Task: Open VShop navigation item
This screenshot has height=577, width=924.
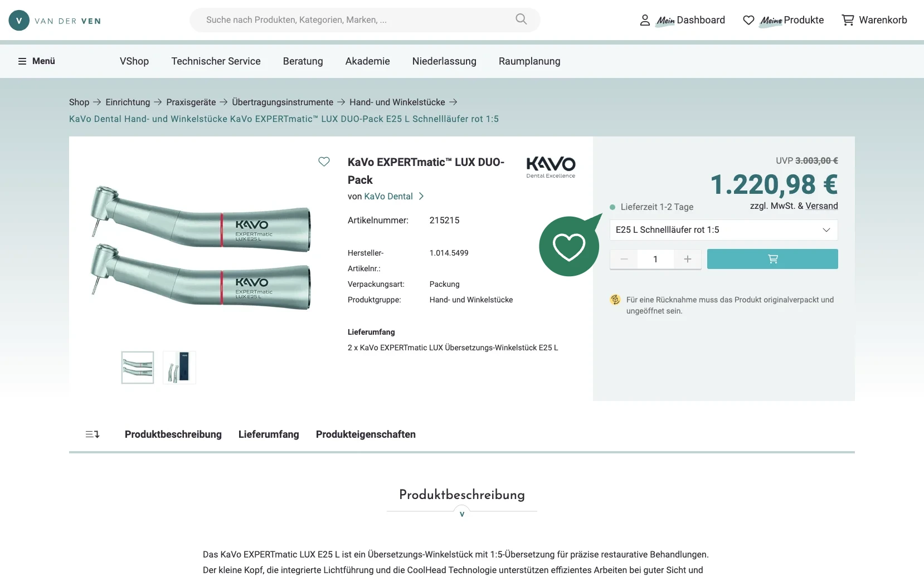Action: tap(134, 61)
